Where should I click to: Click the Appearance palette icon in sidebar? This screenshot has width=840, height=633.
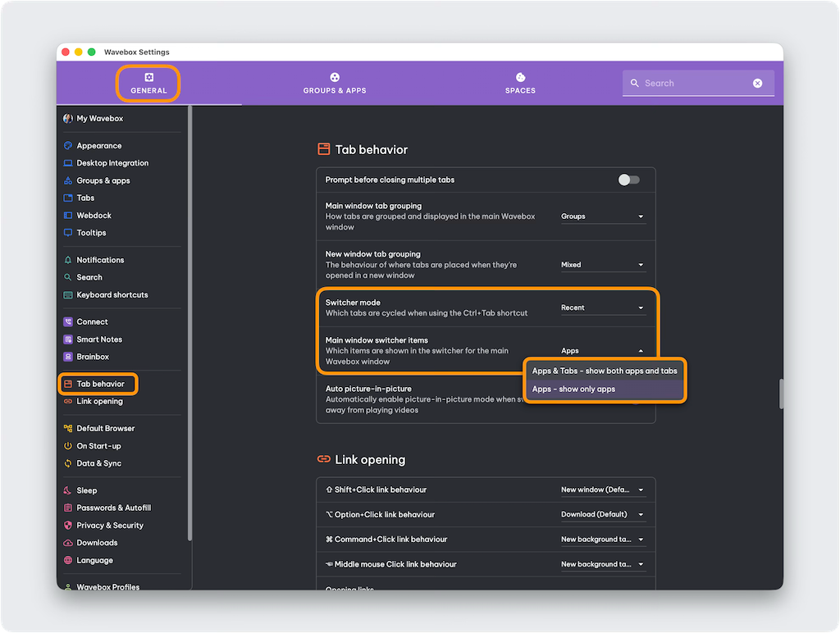[68, 146]
